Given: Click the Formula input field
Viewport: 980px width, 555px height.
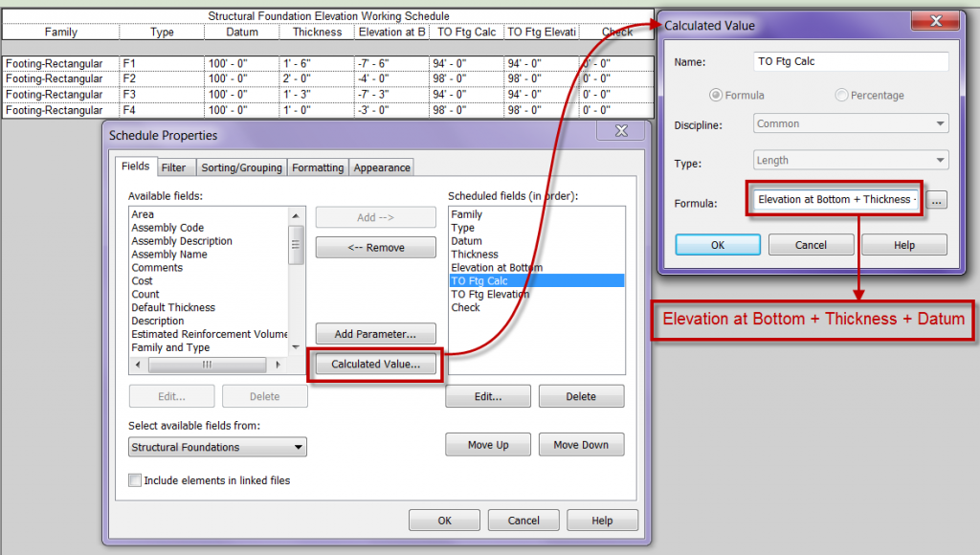Looking at the screenshot, I should 835,199.
